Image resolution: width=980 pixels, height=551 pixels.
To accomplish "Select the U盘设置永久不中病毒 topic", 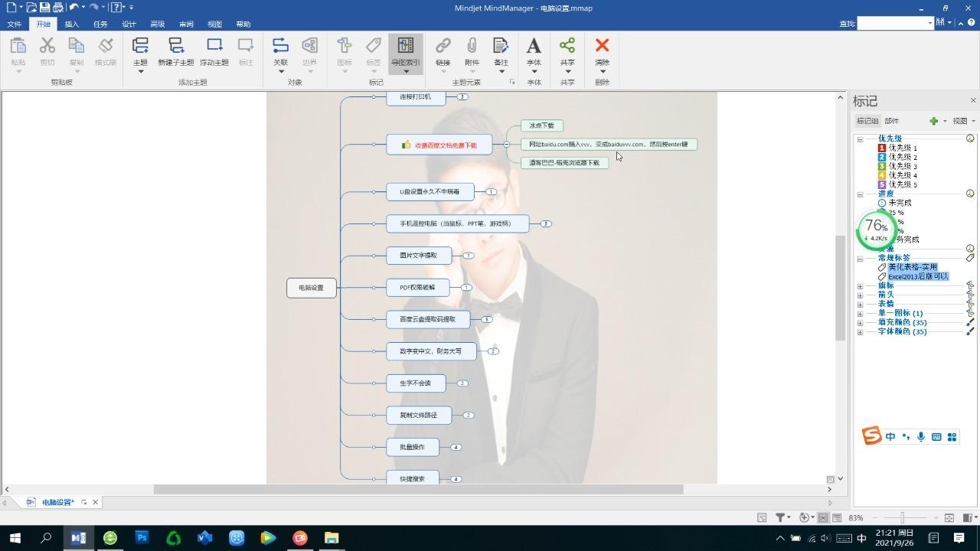I will (x=430, y=192).
